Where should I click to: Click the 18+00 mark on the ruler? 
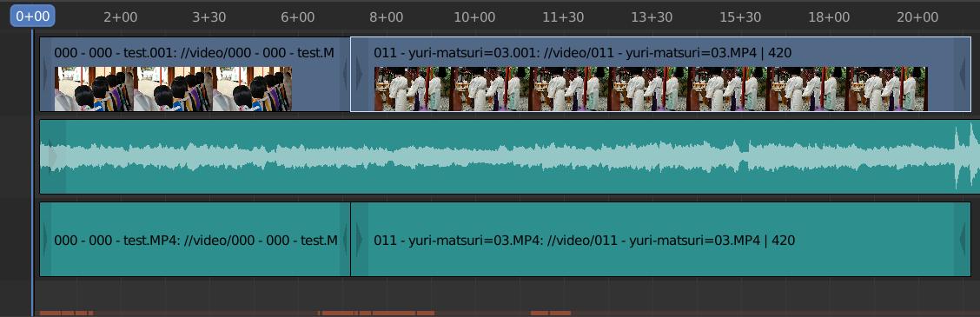pyautogui.click(x=830, y=17)
